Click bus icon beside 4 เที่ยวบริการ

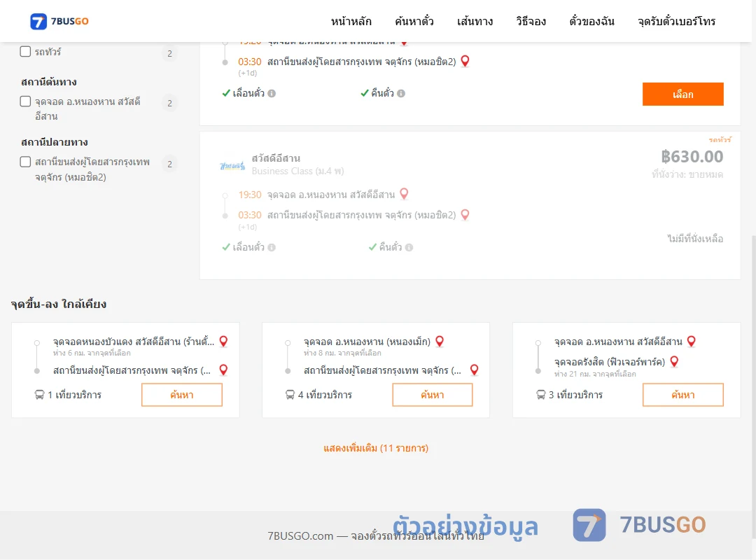point(290,395)
